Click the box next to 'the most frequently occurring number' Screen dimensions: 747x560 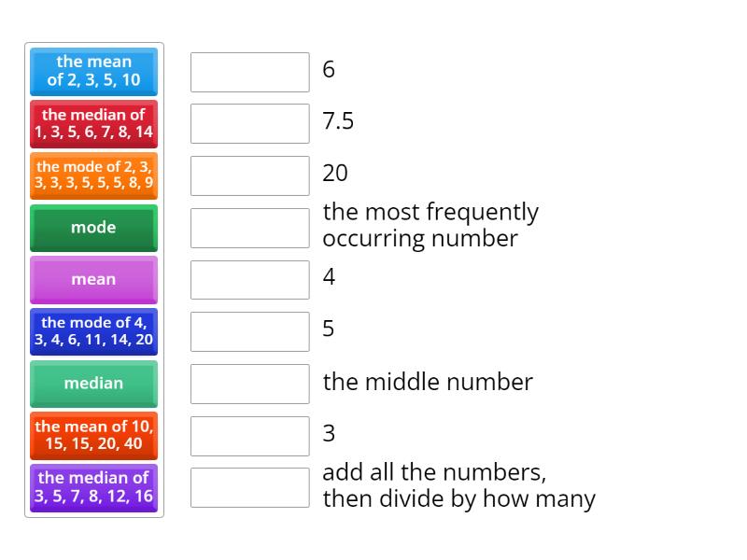point(249,227)
